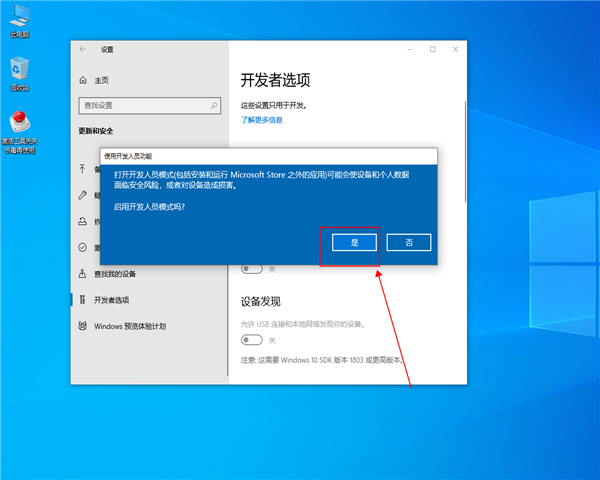
Task: Select the 恢复 recovery icon in the sidebar
Action: pos(83,221)
